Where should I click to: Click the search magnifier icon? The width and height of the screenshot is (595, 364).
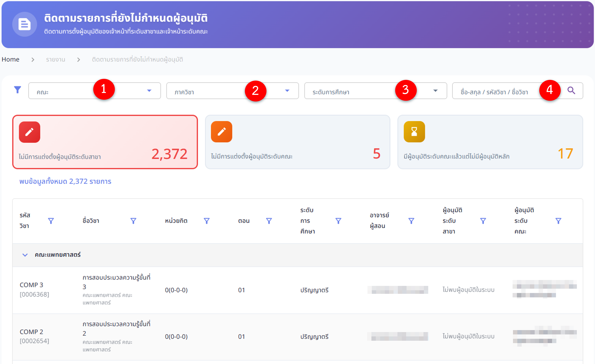tap(571, 91)
